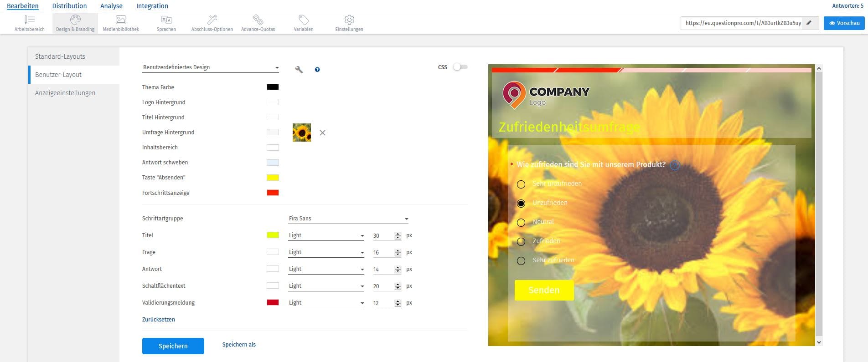868x362 pixels.
Task: Switch to the Bearbeiten tab
Action: coord(23,6)
